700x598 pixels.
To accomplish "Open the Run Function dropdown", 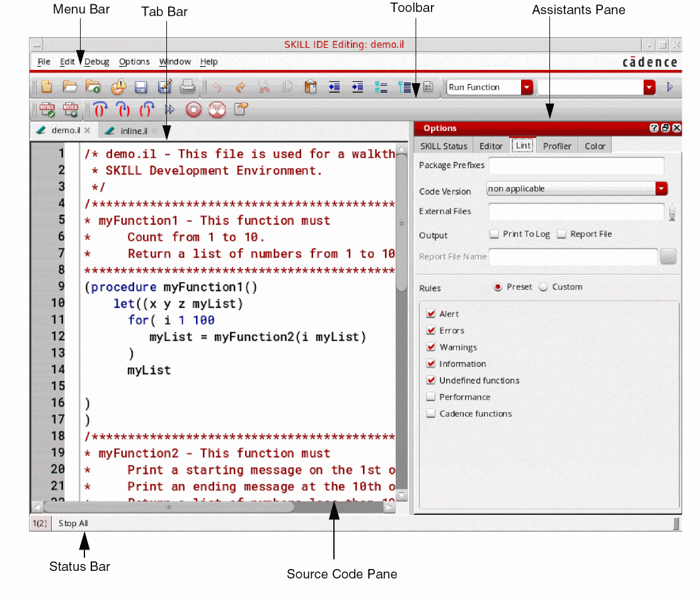I will pos(527,88).
